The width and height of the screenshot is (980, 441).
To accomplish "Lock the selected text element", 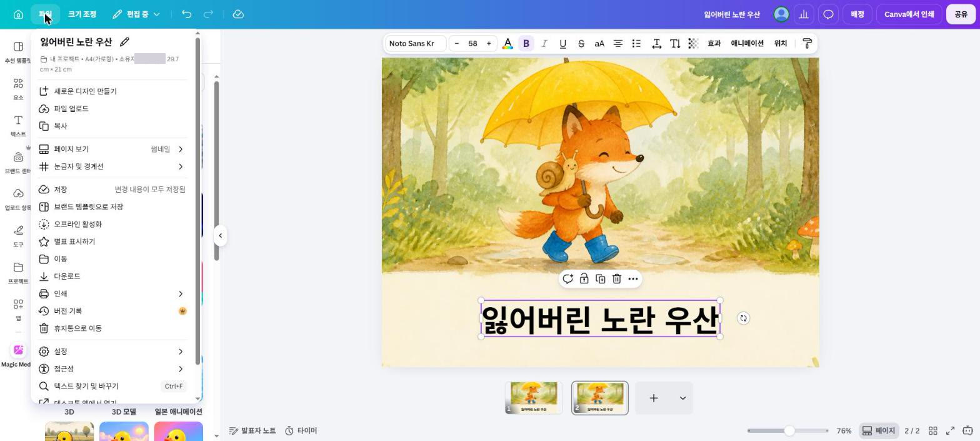I will 584,279.
